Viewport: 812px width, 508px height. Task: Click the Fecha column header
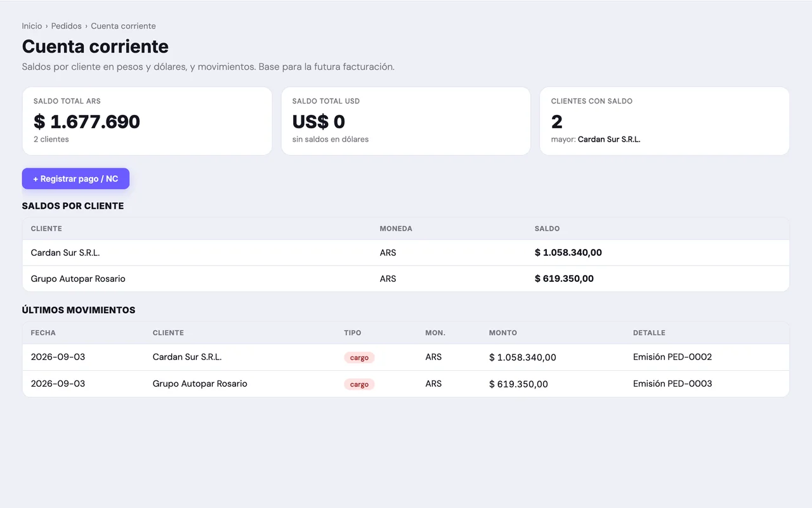click(43, 333)
